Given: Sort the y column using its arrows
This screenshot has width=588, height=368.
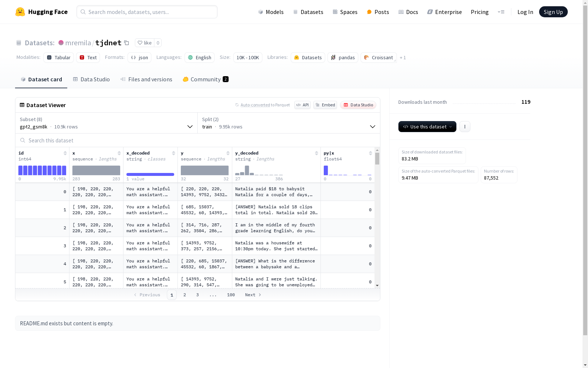Looking at the screenshot, I should click(228, 153).
